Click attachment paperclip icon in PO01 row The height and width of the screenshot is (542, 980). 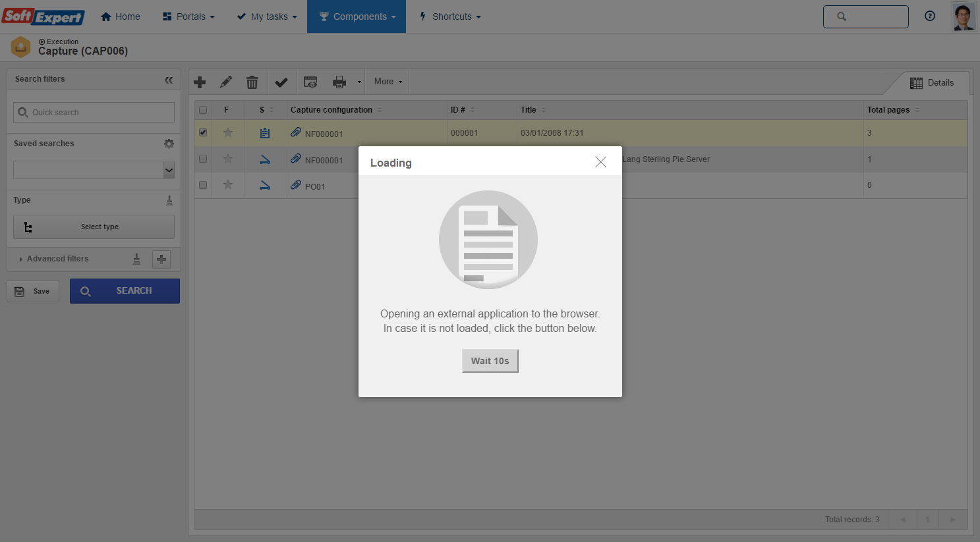pyautogui.click(x=296, y=185)
